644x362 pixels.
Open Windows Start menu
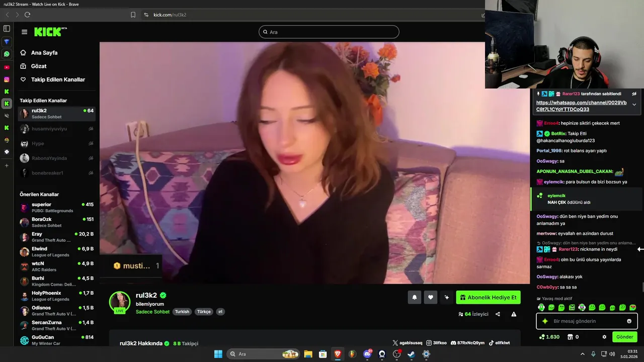pyautogui.click(x=218, y=354)
